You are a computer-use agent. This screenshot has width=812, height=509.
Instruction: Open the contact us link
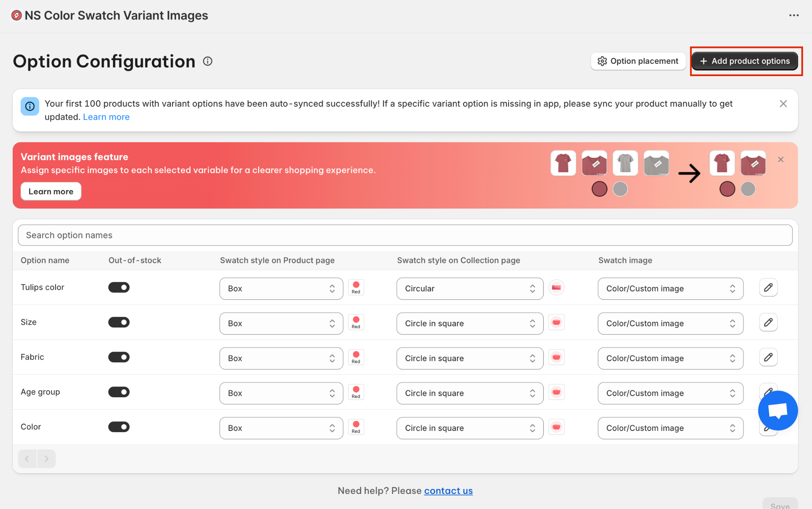tap(448, 491)
